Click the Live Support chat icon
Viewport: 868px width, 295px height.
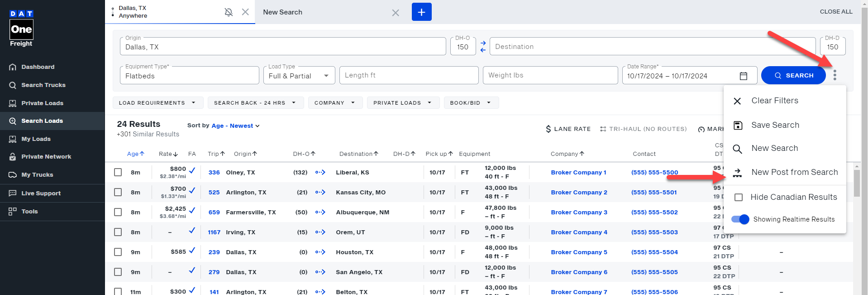click(13, 193)
